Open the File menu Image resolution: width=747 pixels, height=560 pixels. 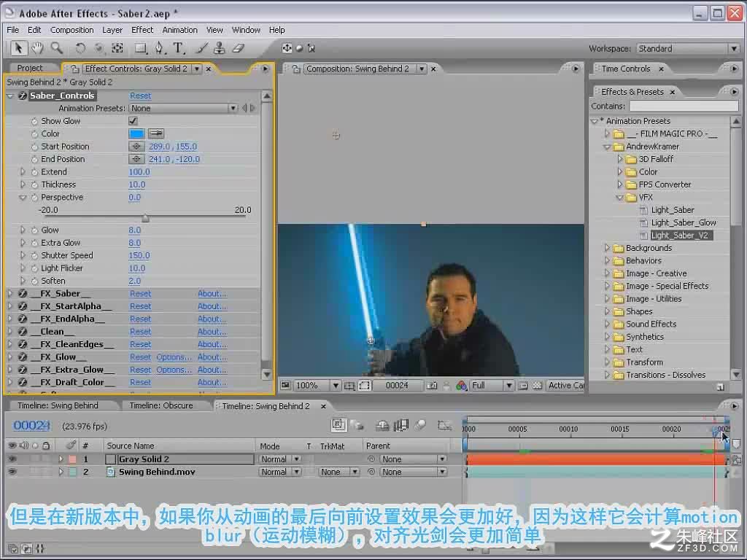coord(13,30)
